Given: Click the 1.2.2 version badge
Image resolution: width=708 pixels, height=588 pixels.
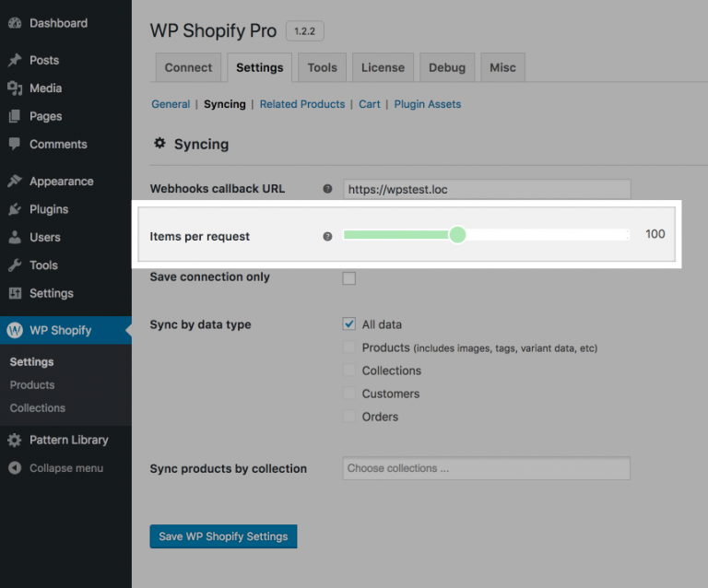Looking at the screenshot, I should 305,31.
